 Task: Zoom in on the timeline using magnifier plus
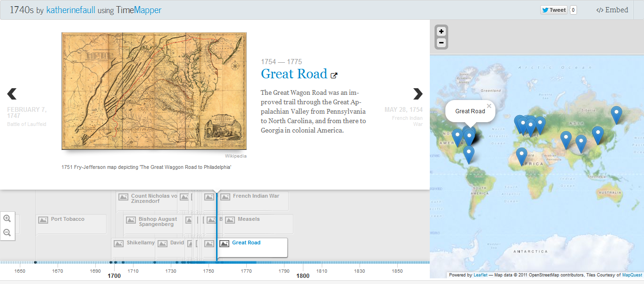click(x=7, y=218)
